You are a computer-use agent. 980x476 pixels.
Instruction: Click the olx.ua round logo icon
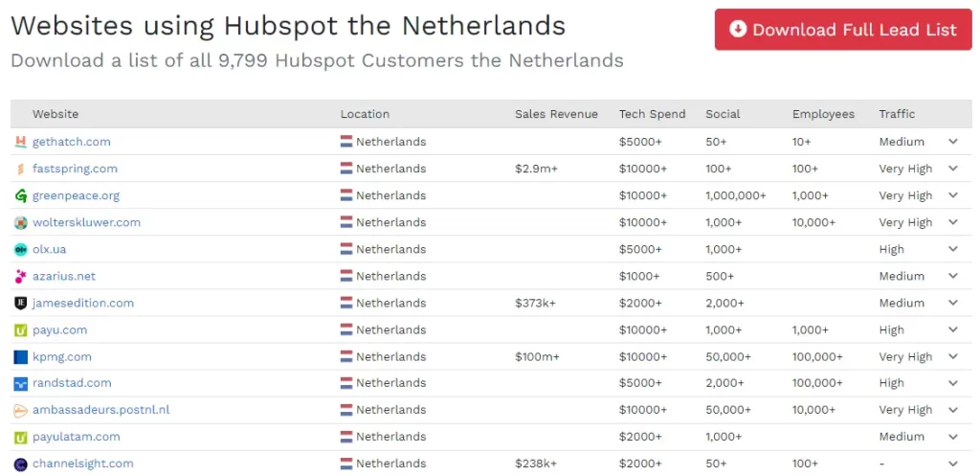(x=21, y=250)
